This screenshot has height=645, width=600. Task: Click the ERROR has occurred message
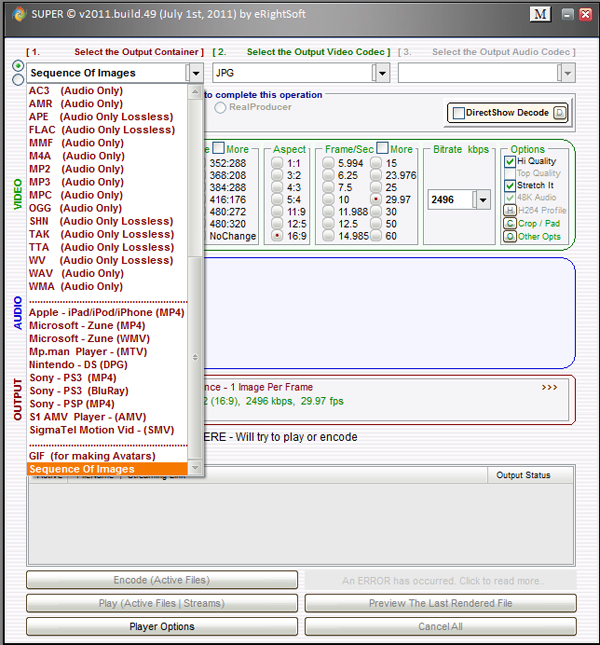443,581
